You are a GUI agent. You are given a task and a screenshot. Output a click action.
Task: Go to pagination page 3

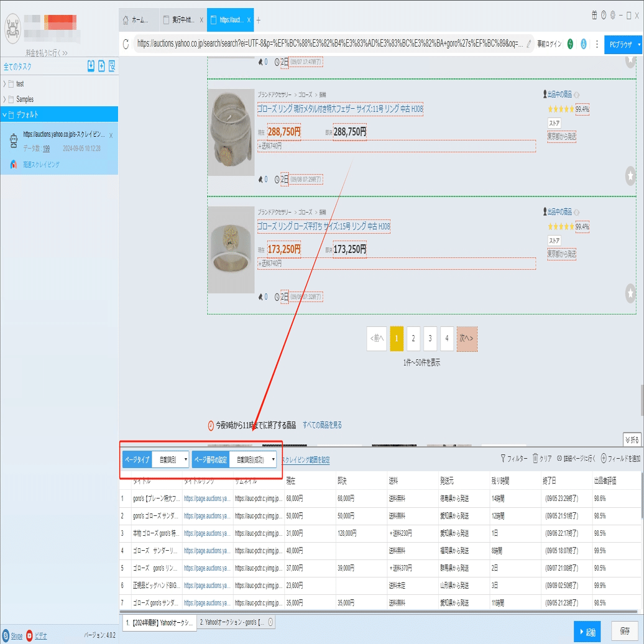[x=430, y=338]
